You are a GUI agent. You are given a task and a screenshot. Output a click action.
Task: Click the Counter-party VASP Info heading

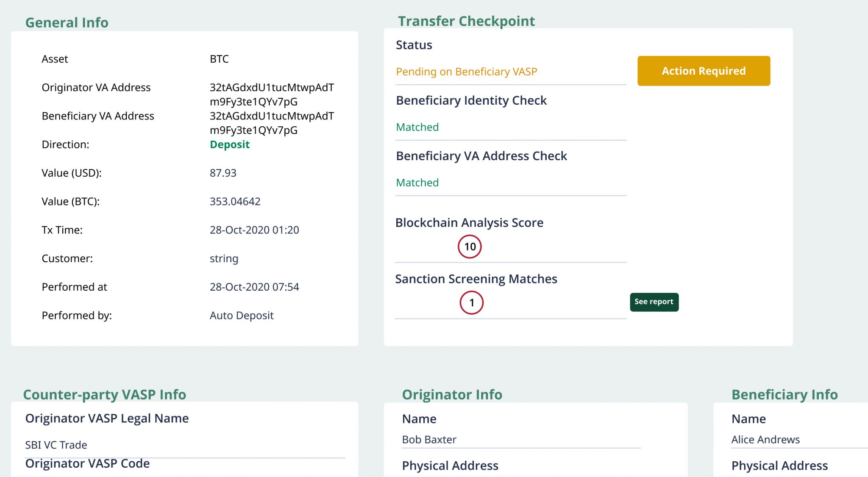[x=104, y=394]
